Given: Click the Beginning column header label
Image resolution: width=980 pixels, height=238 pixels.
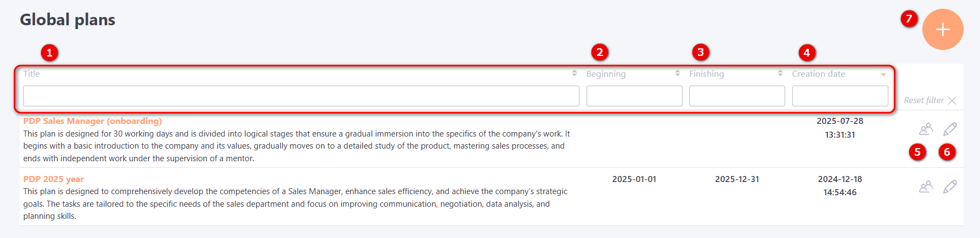Looking at the screenshot, I should [x=606, y=74].
